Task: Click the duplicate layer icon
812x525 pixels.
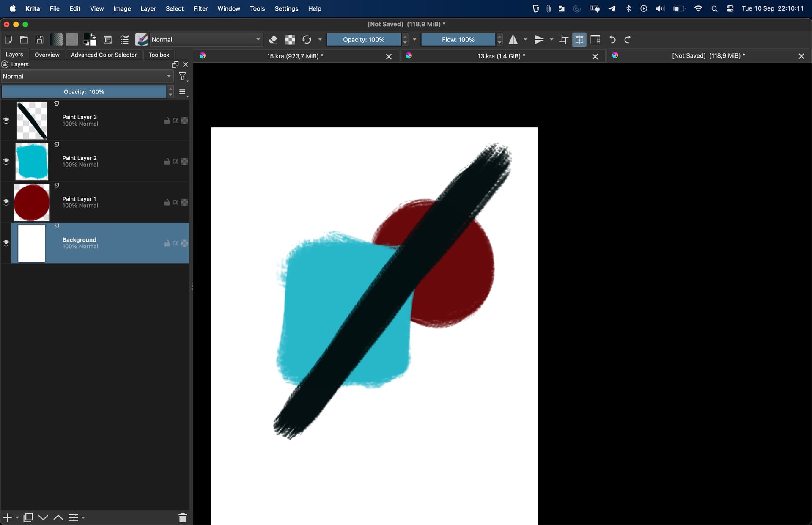Action: pos(28,517)
